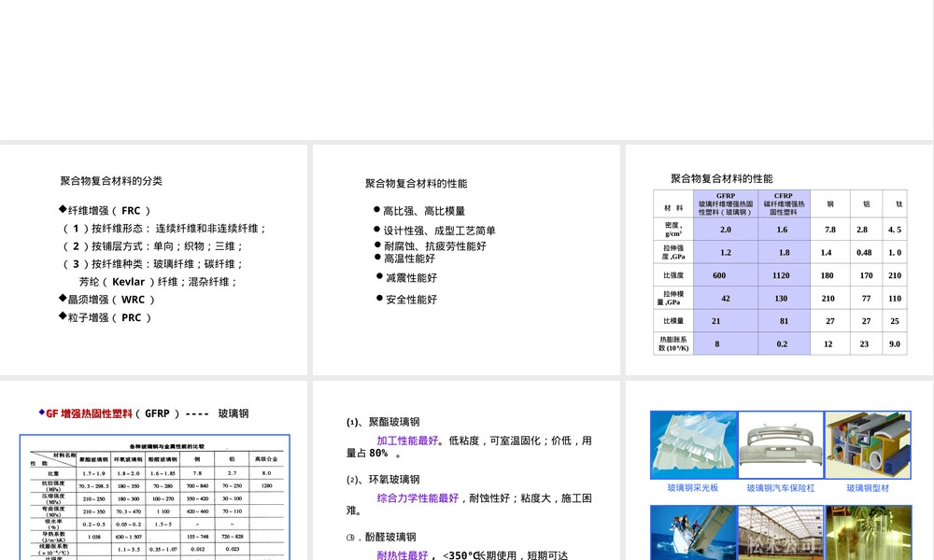The height and width of the screenshot is (560, 934).
Task: Click the heading (1)、聚酯玻璃钢
Action: [x=383, y=422]
